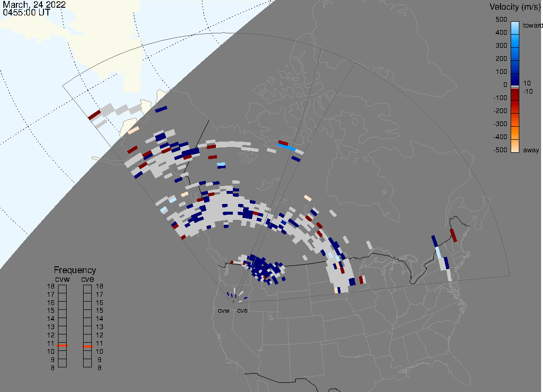Viewport: 543px width, 392px height.
Task: Click the -300 value on the velocity scale
Action: [x=500, y=124]
